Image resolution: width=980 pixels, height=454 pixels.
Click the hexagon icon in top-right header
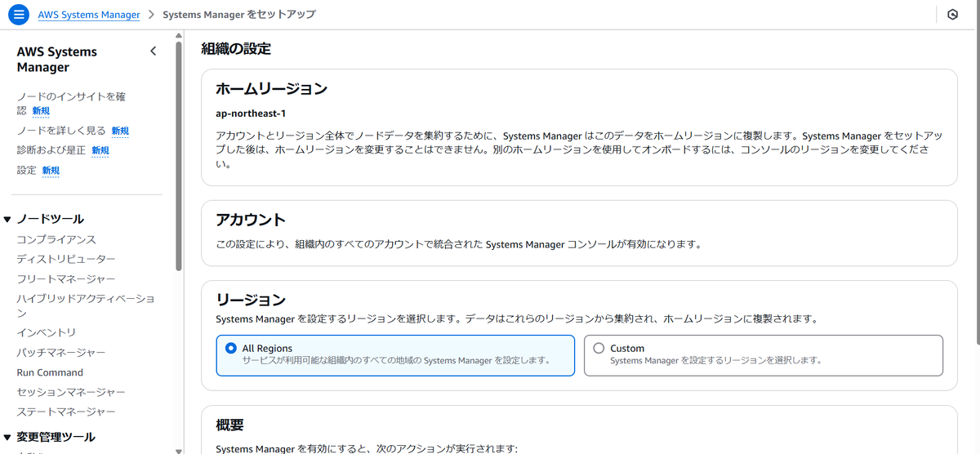click(x=952, y=15)
